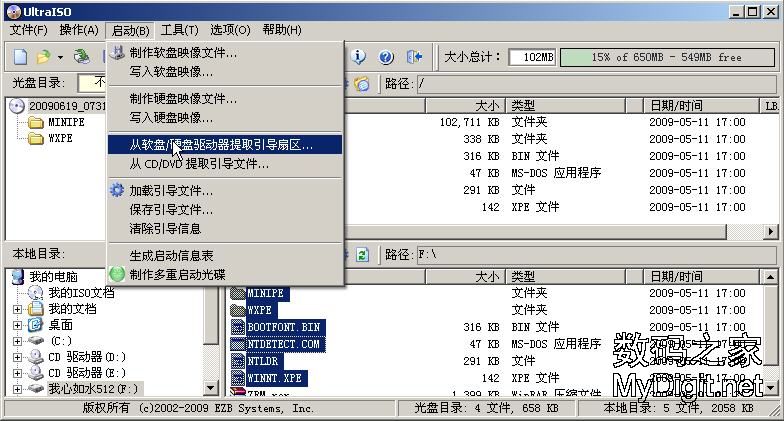The width and height of the screenshot is (784, 421).
Task: Click the upper 类型 column header
Action: (x=565, y=106)
